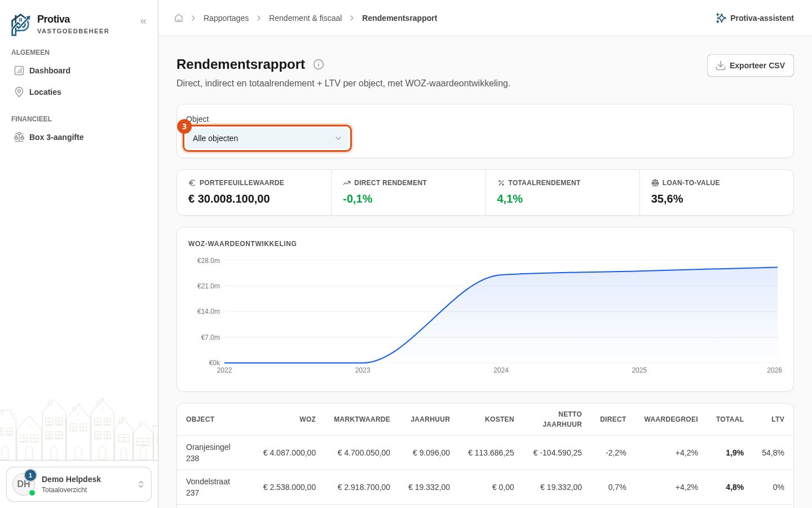
Task: Click the trend icon next to Direct rendement
Action: click(x=347, y=183)
